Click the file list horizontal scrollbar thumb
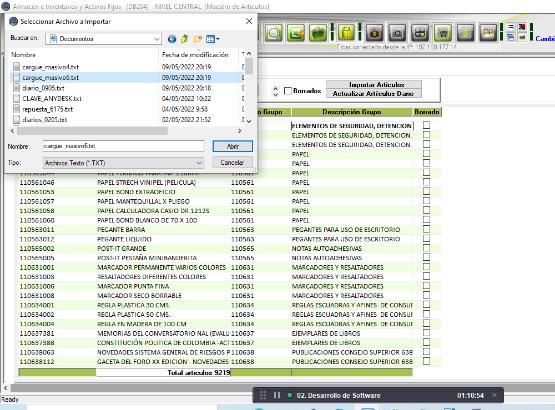Screen dimensions: 555x410 [92, 131]
